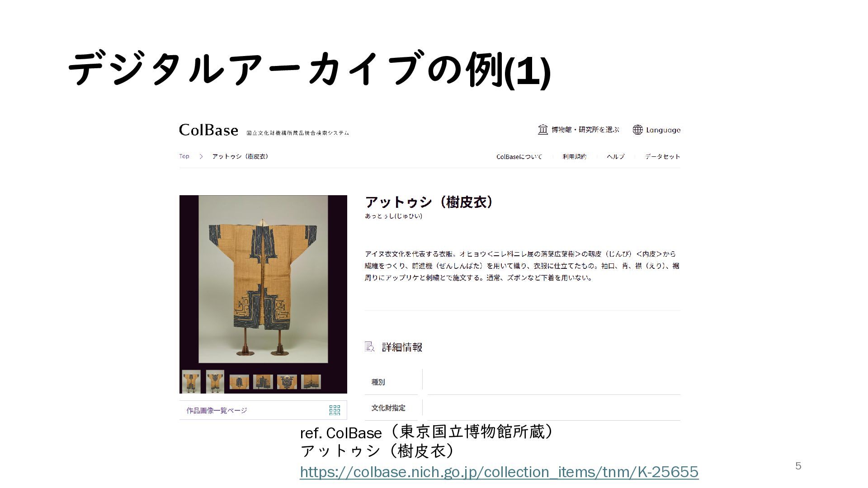The height and width of the screenshot is (488, 868).
Task: Click the Top breadcrumb link
Action: tap(184, 156)
